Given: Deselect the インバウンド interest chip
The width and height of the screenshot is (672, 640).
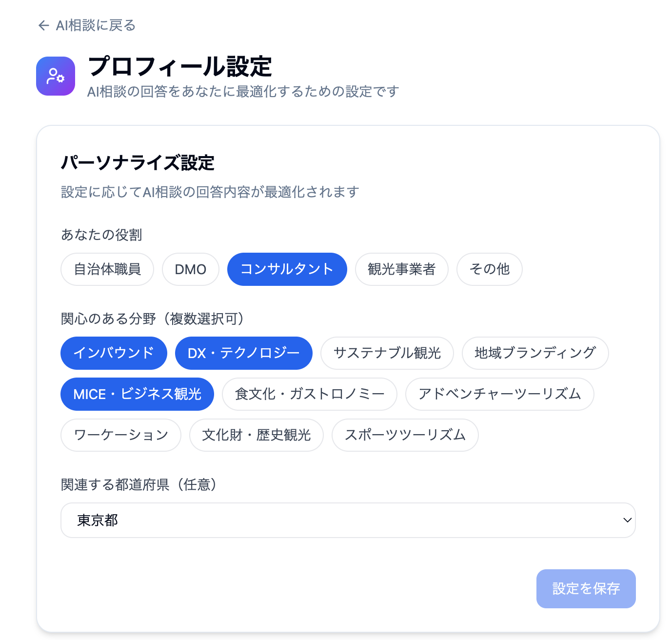Looking at the screenshot, I should tap(114, 353).
